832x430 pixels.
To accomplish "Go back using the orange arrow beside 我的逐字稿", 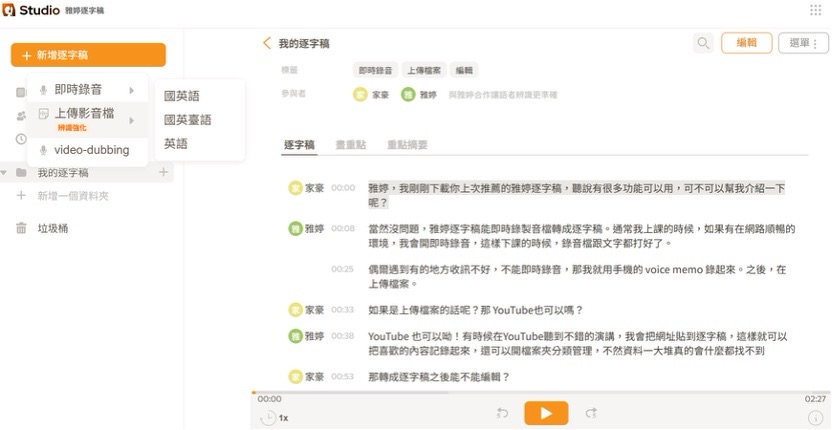I will 266,43.
